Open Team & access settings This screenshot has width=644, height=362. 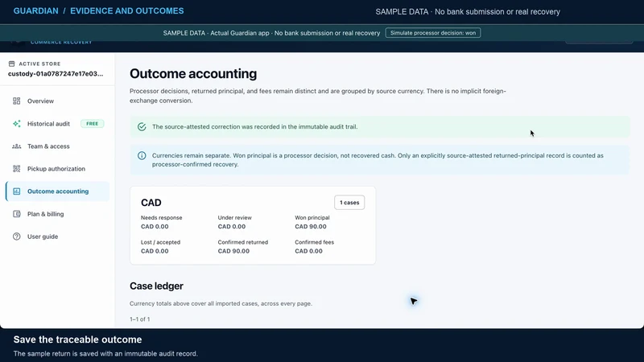pyautogui.click(x=57, y=146)
